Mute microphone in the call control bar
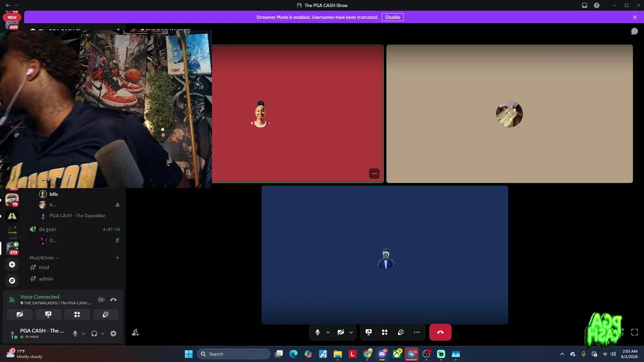 coord(317,332)
